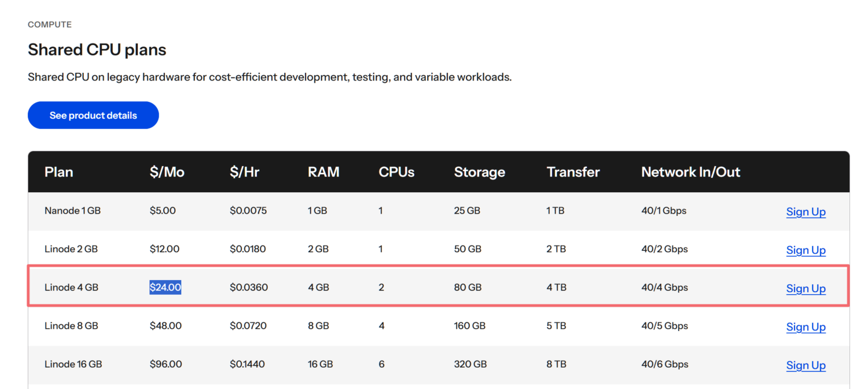Click the 320 GB storage value
Image resolution: width=868 pixels, height=389 pixels.
click(470, 364)
